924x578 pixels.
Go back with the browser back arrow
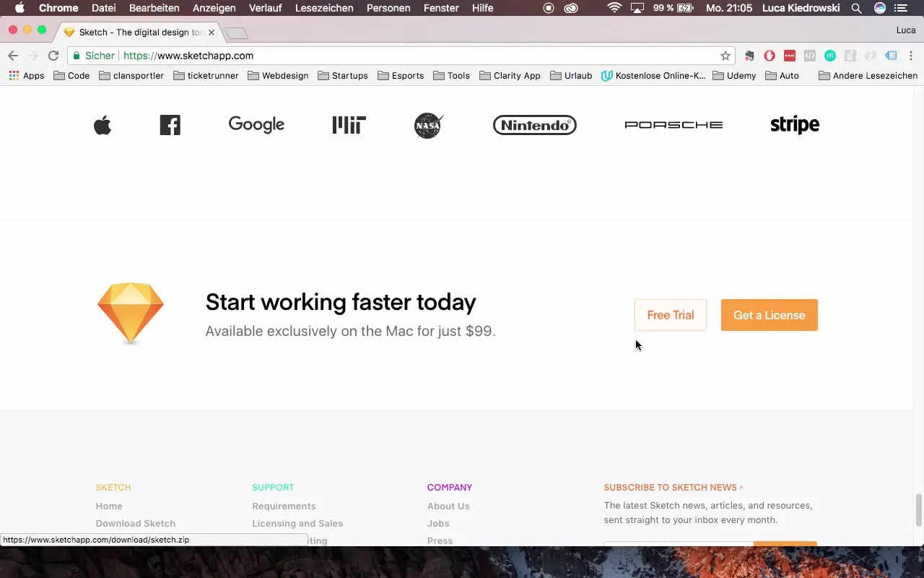tap(13, 56)
